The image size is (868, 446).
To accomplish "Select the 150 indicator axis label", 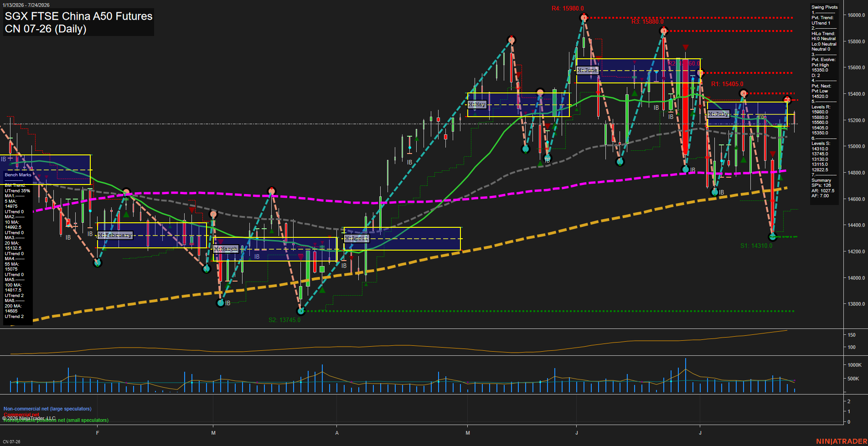I will click(x=851, y=335).
